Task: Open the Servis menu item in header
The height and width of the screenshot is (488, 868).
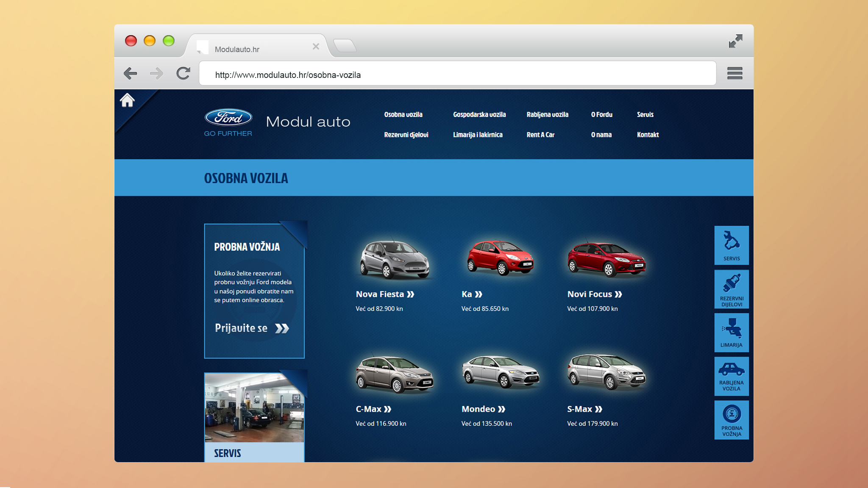Action: tap(645, 114)
